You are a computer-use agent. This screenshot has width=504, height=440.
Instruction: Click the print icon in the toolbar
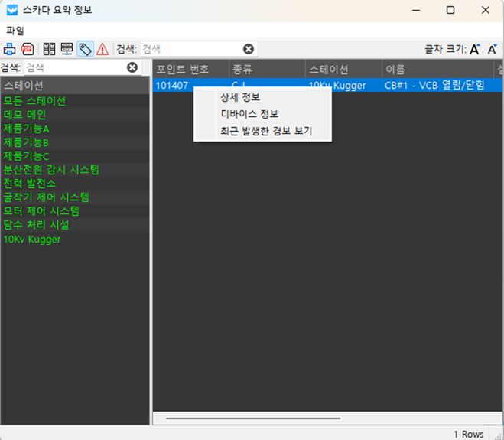(x=10, y=49)
